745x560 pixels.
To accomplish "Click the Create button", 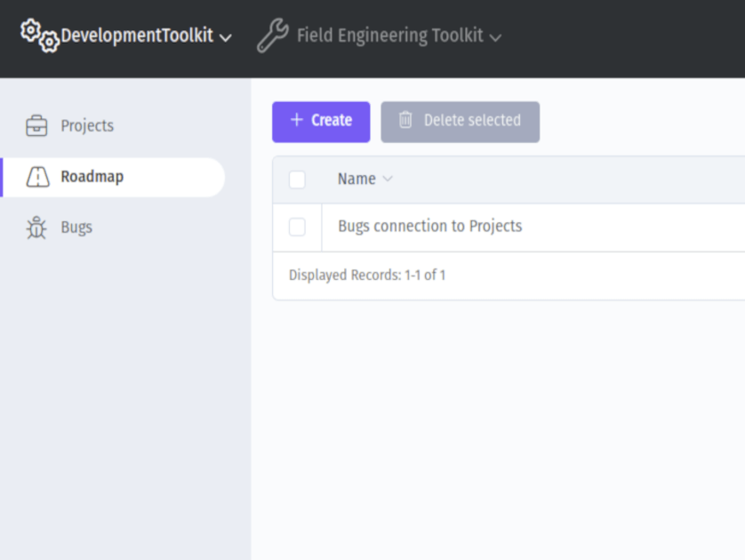I will tap(321, 122).
